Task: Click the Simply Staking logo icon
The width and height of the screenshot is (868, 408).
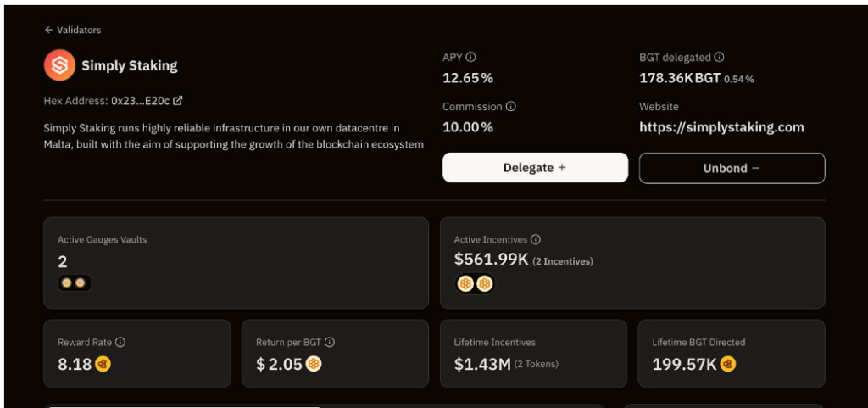Action: 59,65
